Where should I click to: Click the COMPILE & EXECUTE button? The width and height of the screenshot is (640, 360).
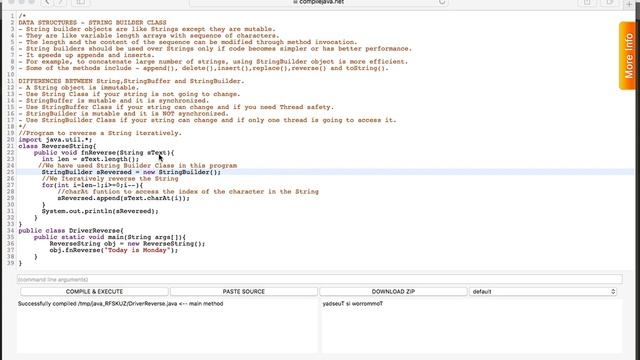(94, 291)
